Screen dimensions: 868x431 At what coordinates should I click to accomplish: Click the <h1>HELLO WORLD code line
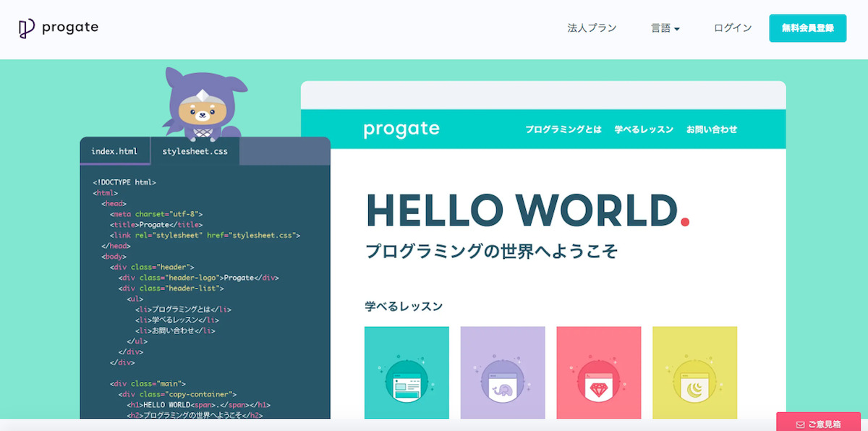point(199,405)
